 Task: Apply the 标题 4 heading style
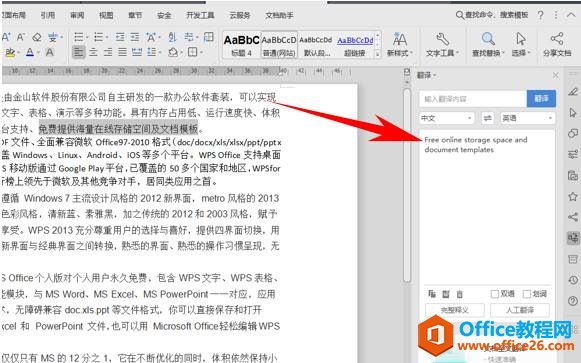(242, 45)
